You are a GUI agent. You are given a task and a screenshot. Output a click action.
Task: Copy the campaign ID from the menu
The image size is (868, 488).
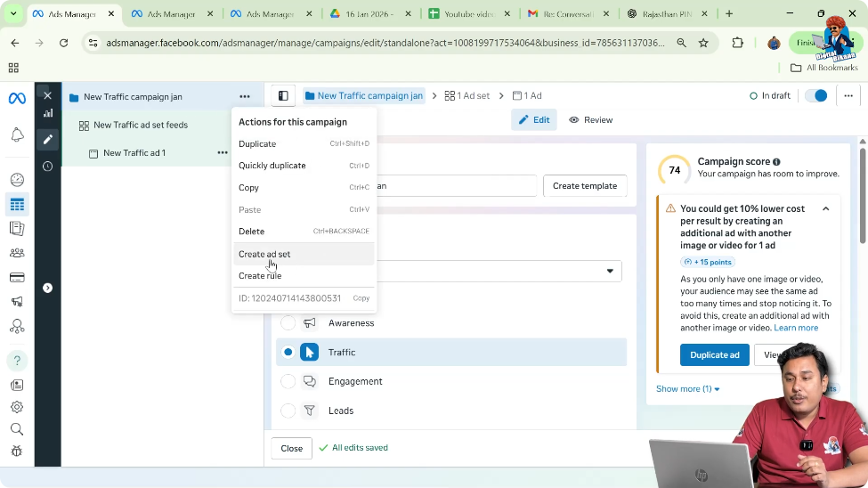click(361, 298)
